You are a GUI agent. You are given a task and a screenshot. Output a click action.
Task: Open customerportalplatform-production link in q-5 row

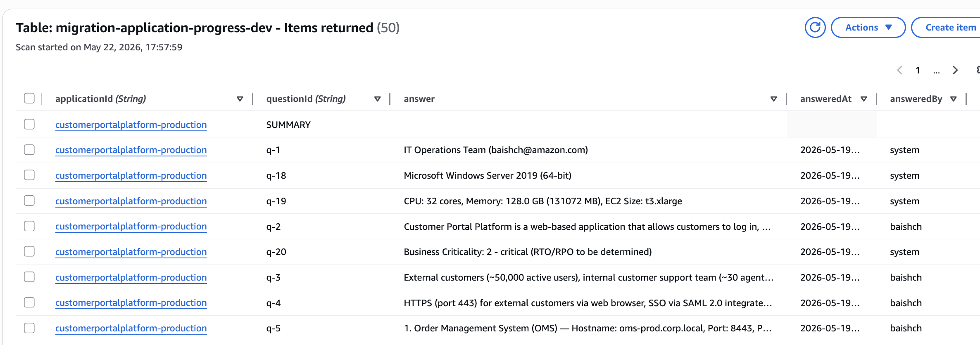pos(131,328)
